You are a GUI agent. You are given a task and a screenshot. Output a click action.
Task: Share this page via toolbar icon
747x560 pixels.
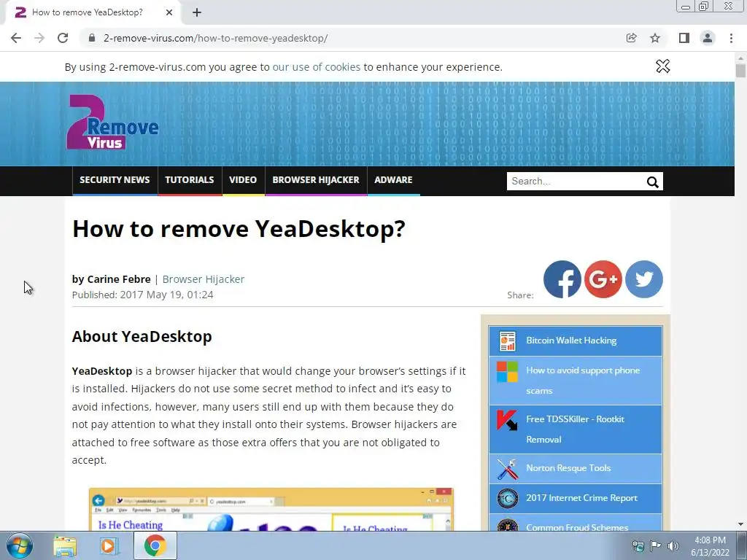[x=631, y=38]
